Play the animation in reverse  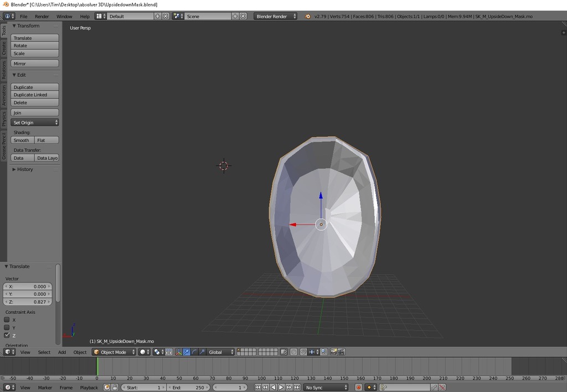(x=274, y=388)
